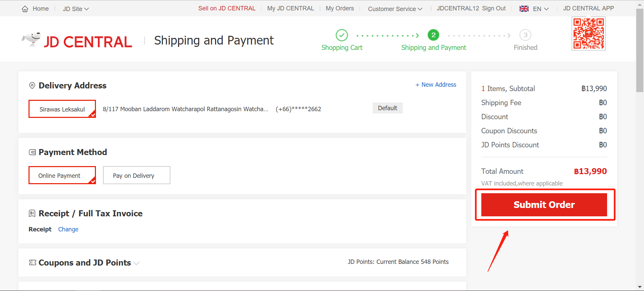Click the scrollbar down arrow
The height and width of the screenshot is (291, 644).
pyautogui.click(x=640, y=287)
